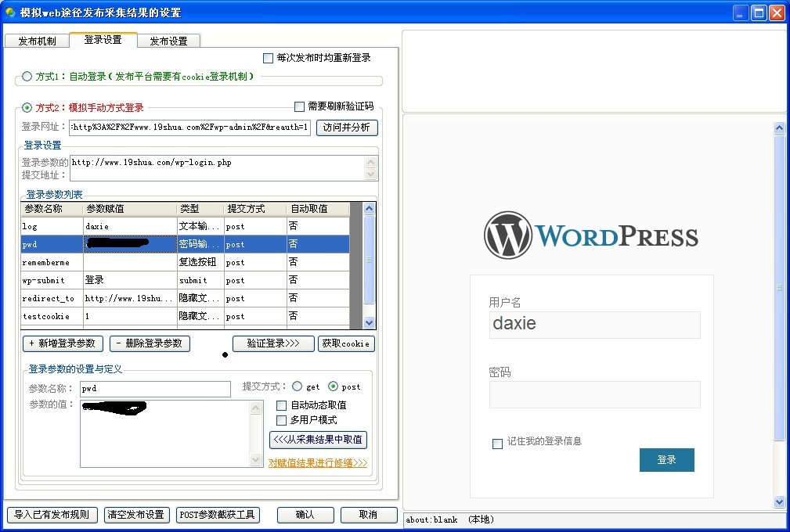Viewport: 790px width, 532px height.
Task: Tick 记住我的登录信息 in WordPress form
Action: [497, 444]
